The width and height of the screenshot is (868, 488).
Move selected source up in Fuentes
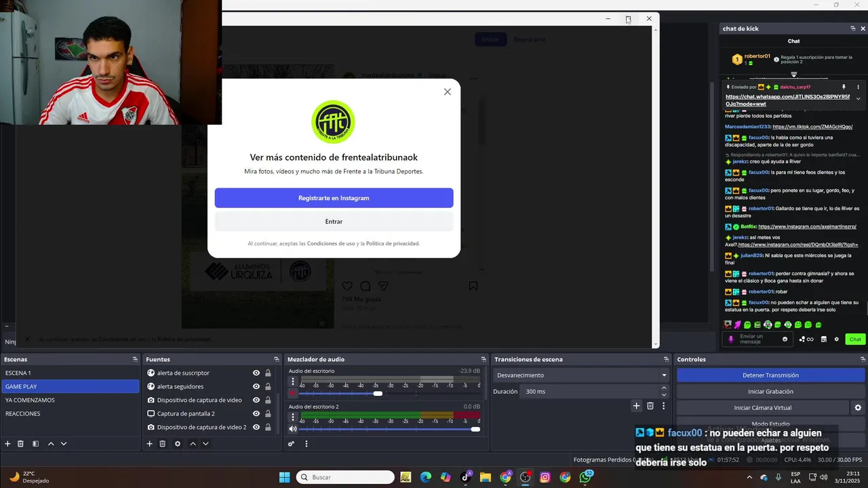tap(193, 444)
